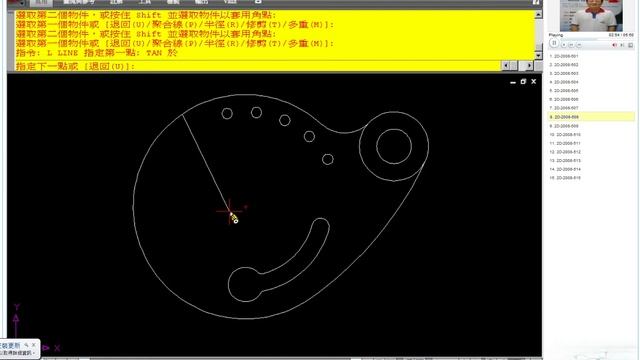Open playlist item 7
640x360 pixels.
564,108
